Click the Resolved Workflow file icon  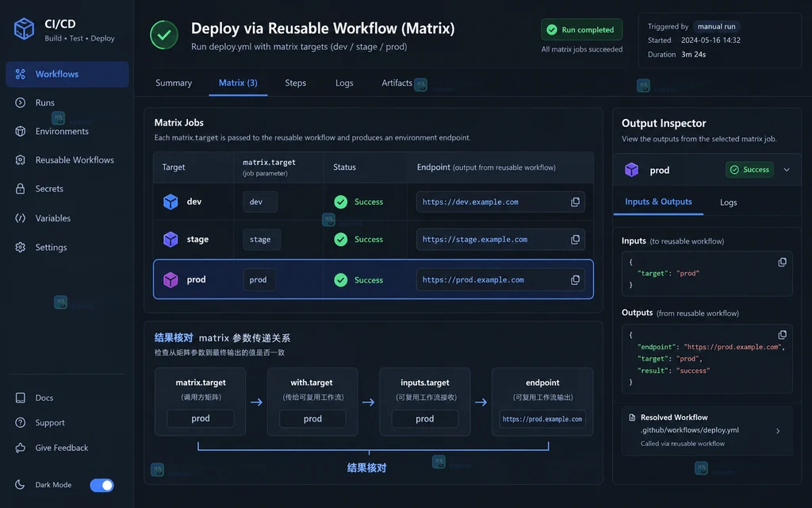click(632, 418)
